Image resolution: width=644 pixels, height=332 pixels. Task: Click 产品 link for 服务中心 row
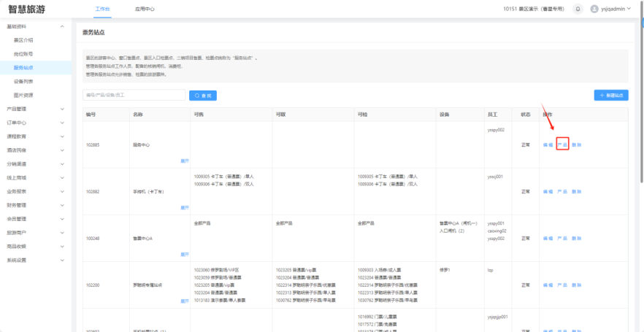562,144
